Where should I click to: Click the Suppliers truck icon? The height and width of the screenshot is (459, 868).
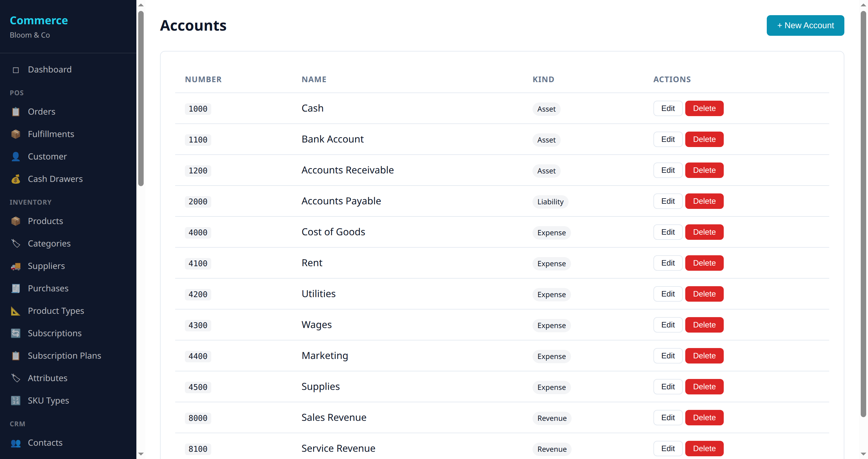15,266
